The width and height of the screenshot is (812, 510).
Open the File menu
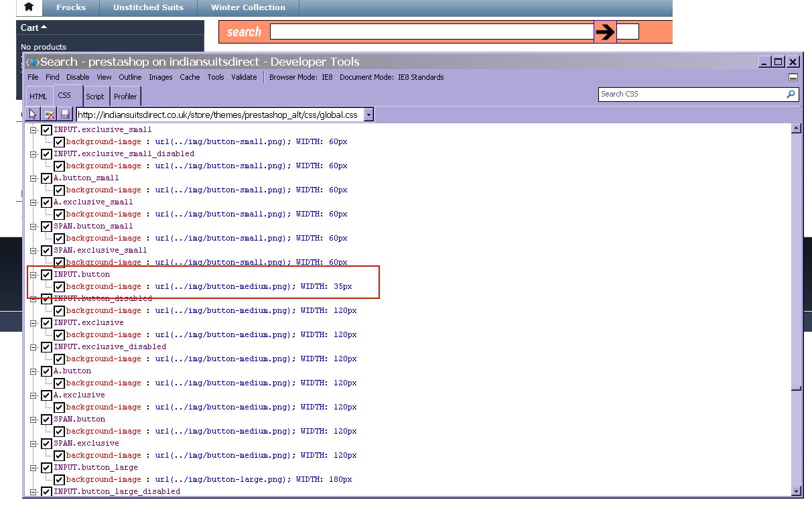click(x=33, y=77)
